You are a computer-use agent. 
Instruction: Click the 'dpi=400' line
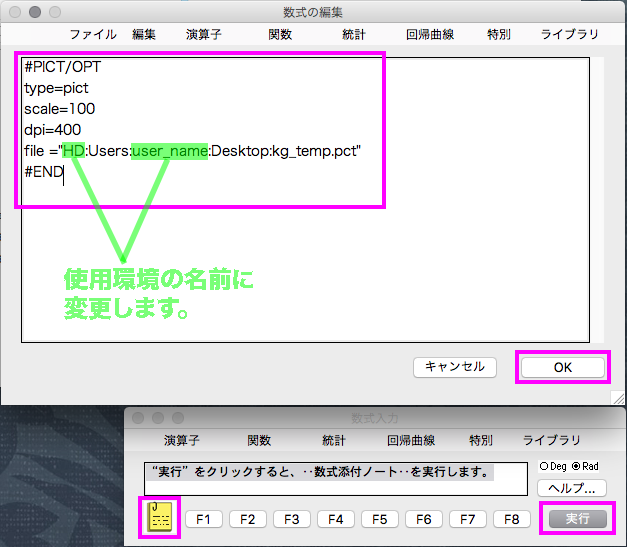pyautogui.click(x=52, y=130)
